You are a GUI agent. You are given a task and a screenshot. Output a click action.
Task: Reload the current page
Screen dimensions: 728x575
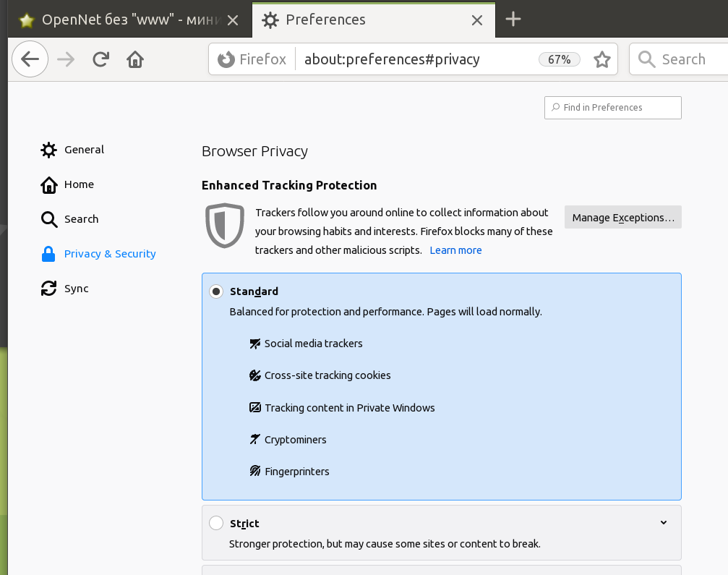coord(100,59)
